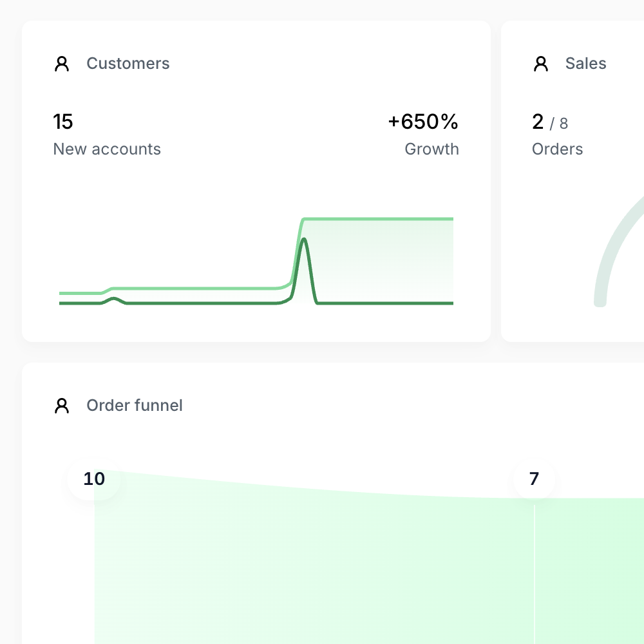
Task: Select the Sales card title
Action: pos(585,64)
